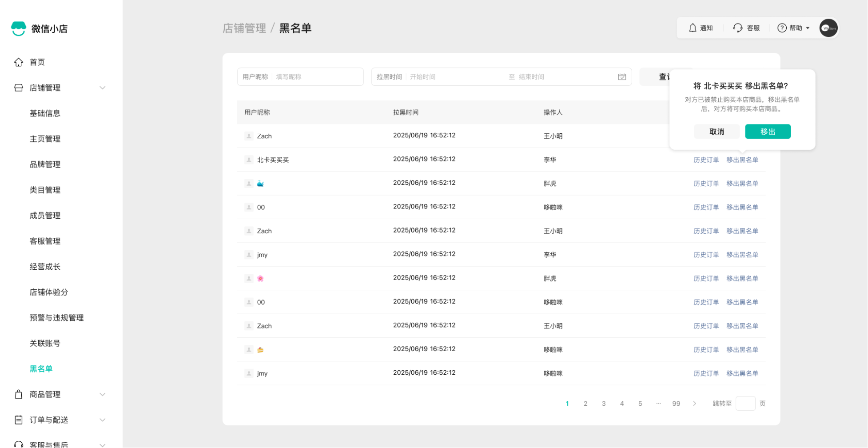Open 成员管理 in the sidebar
The height and width of the screenshot is (448, 868).
point(45,216)
